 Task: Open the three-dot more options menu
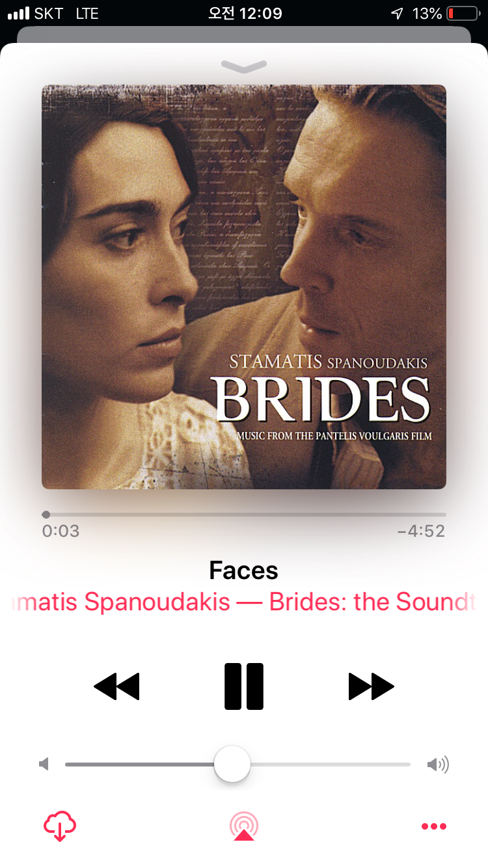point(434,826)
